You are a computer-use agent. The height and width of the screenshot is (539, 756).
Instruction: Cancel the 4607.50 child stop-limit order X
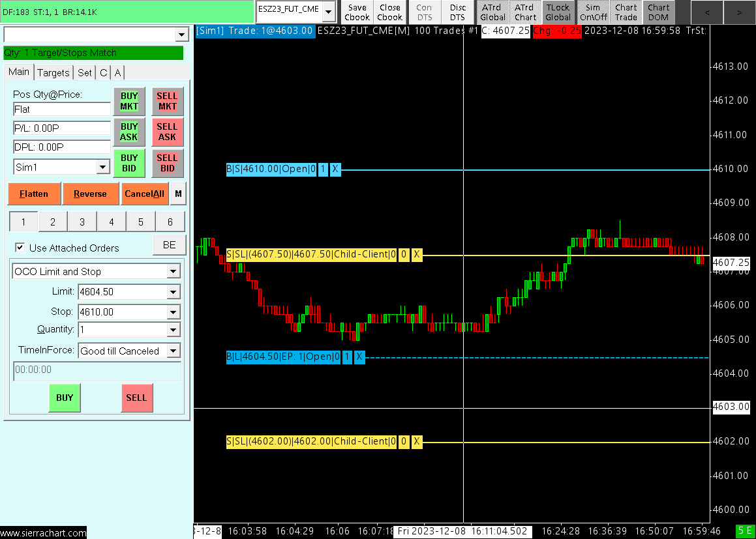point(417,255)
